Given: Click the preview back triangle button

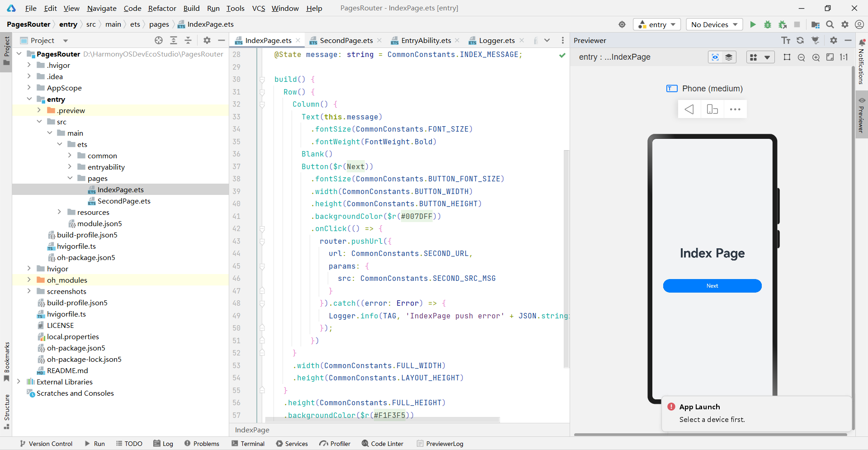Looking at the screenshot, I should pyautogui.click(x=689, y=109).
